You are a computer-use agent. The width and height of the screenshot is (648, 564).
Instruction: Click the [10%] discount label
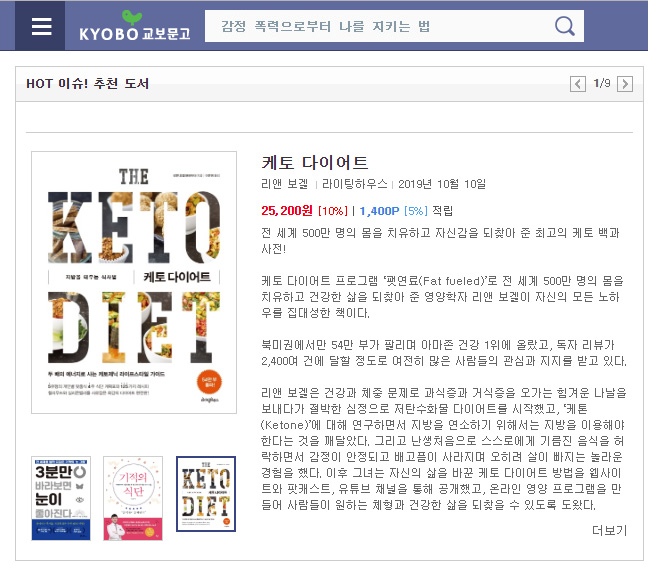tap(333, 211)
